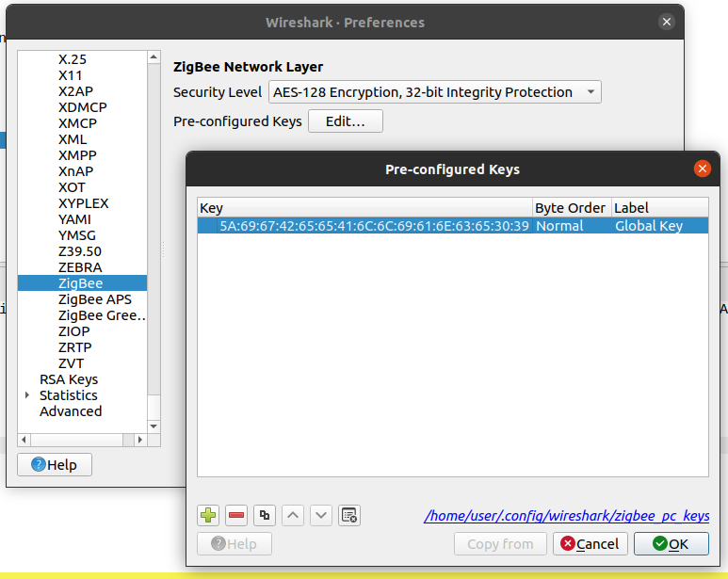Viewport: 728px width, 579px height.
Task: Select XnAP protocol entry
Action: [x=75, y=171]
